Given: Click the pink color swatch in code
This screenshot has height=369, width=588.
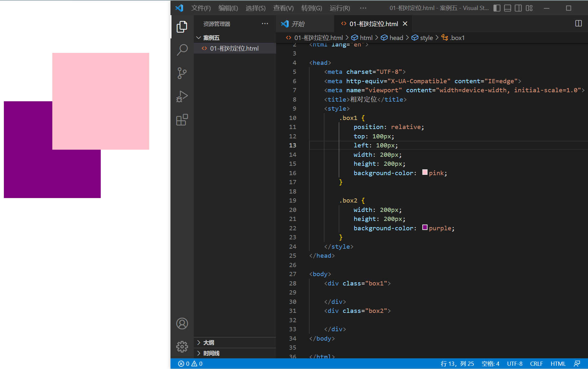Looking at the screenshot, I should click(425, 172).
